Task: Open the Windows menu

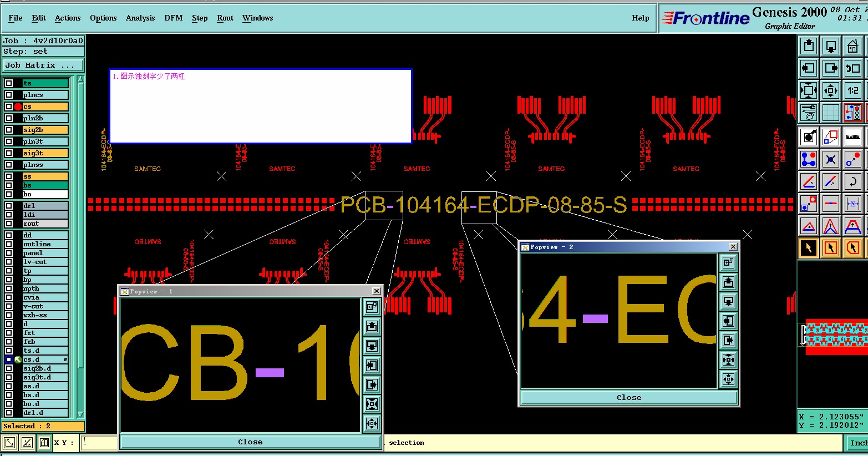Action: click(x=258, y=18)
